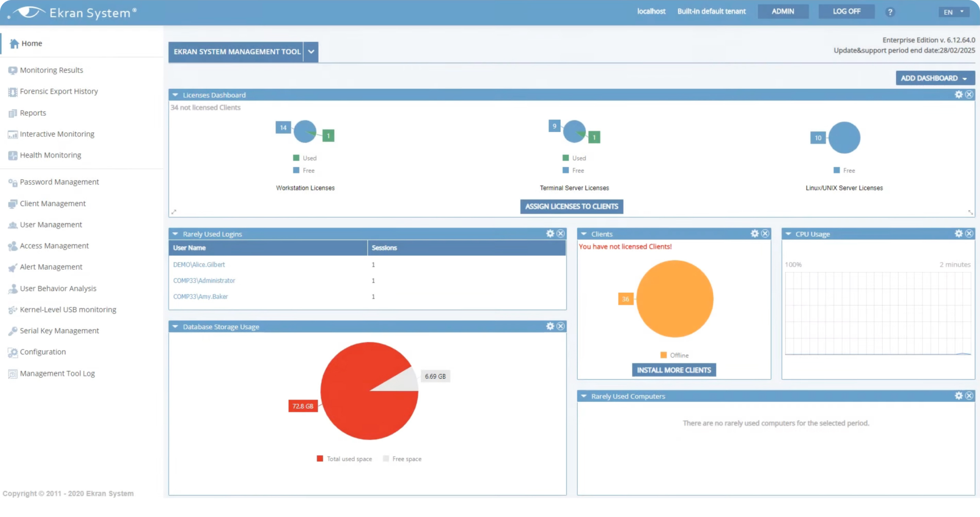Click the User Behavior Analysis icon
Screen dimensions: 980x517
13,289
